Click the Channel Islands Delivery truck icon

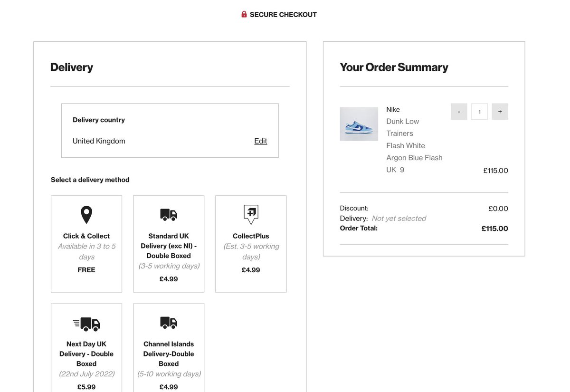(x=169, y=323)
